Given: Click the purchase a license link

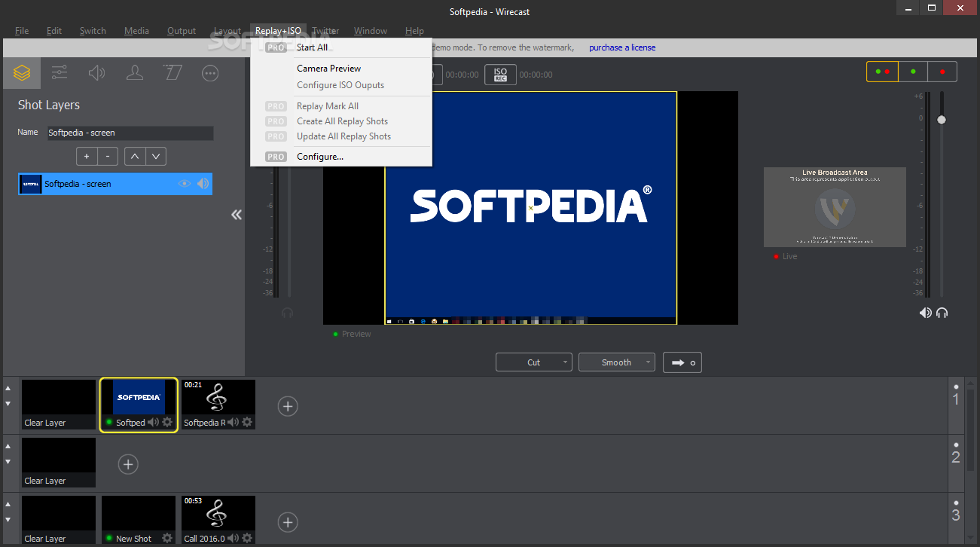Looking at the screenshot, I should point(622,47).
